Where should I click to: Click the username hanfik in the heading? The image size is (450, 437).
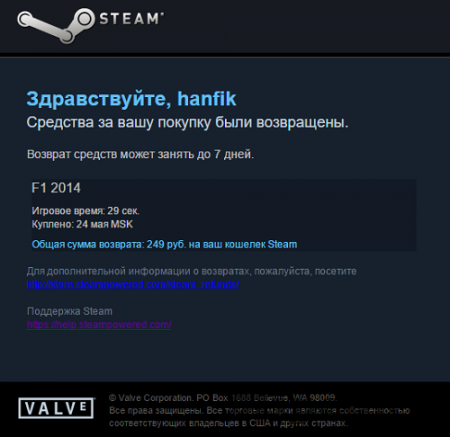click(207, 99)
